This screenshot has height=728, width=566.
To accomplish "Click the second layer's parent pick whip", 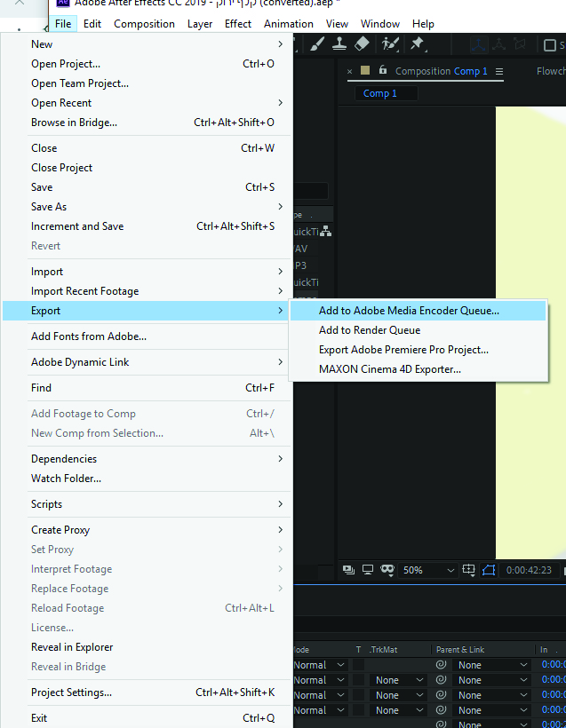I will (441, 680).
